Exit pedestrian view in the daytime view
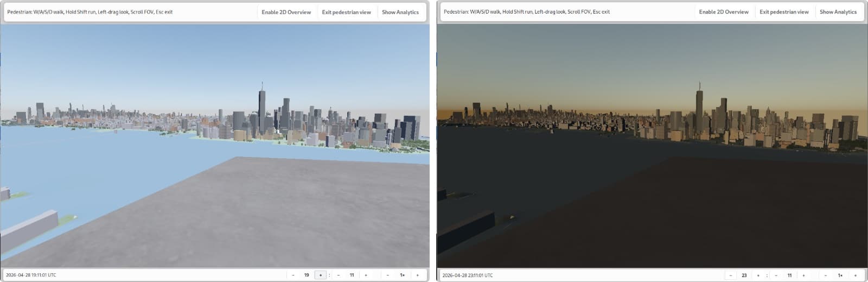 346,12
